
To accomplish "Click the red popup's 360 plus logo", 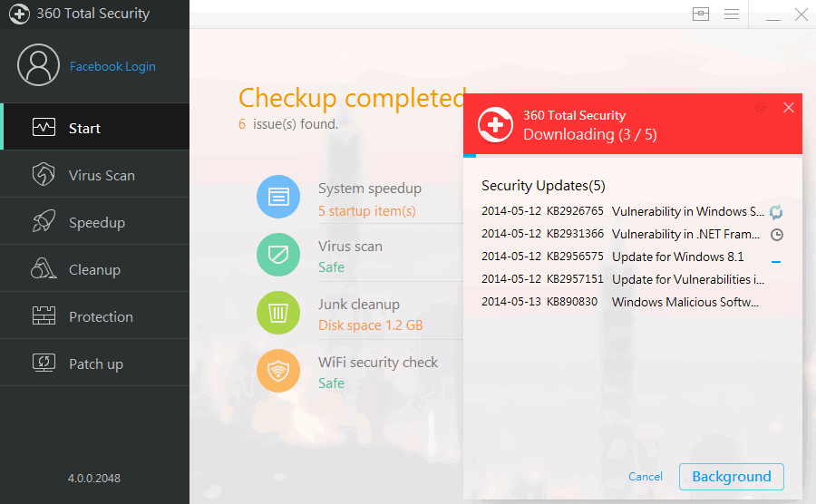I will pos(495,125).
